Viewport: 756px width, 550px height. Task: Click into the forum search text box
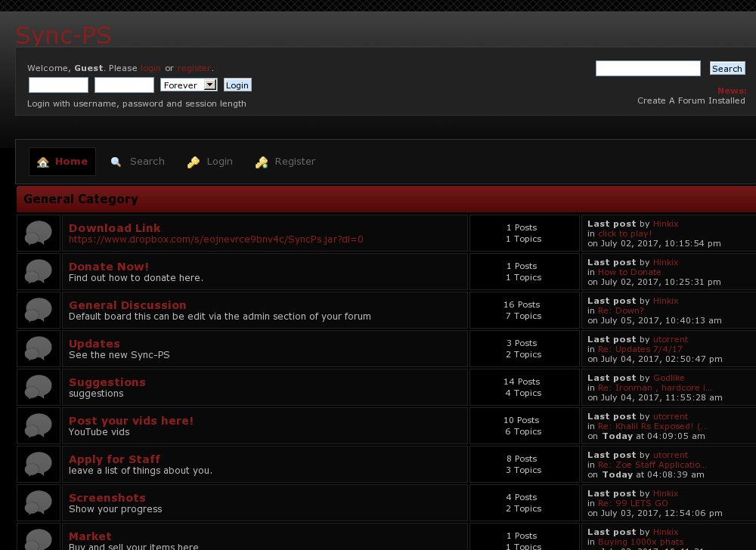click(648, 69)
